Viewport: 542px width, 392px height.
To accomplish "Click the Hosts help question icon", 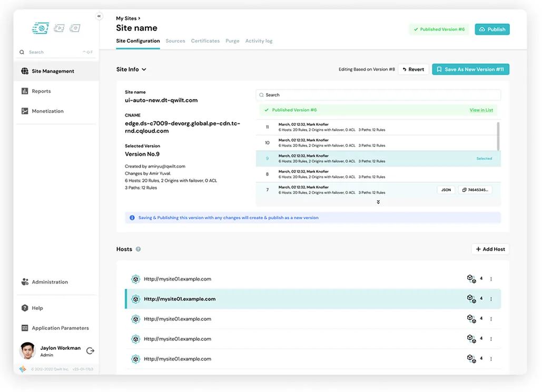I will 138,249.
